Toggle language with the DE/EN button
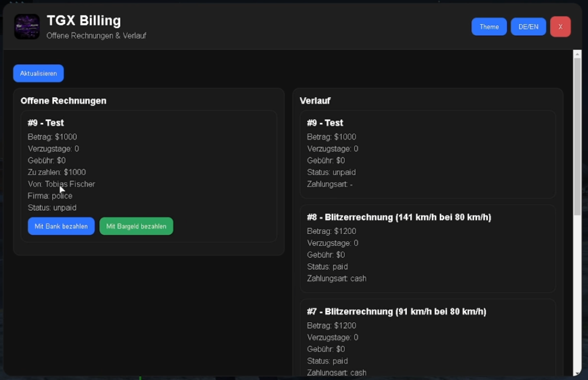This screenshot has width=588, height=380. click(x=528, y=27)
